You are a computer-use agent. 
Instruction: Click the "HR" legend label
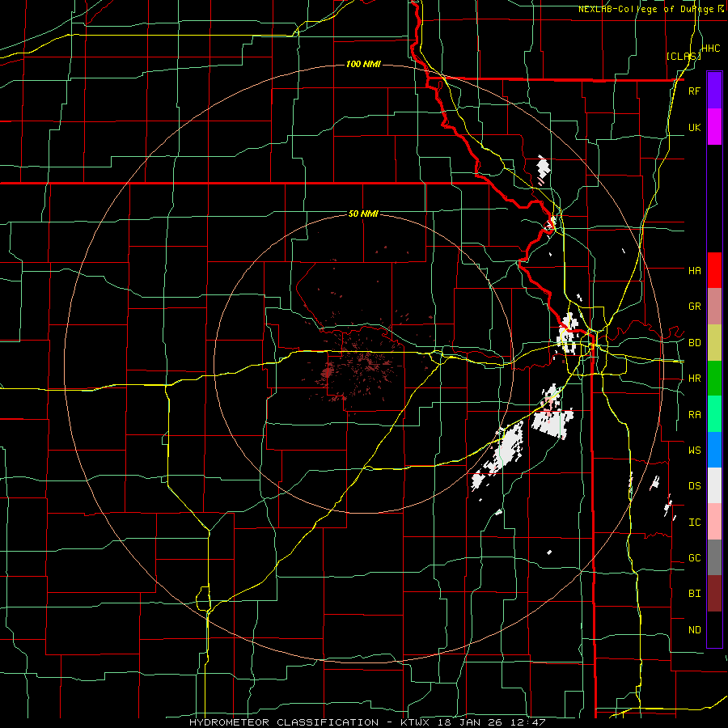click(694, 379)
